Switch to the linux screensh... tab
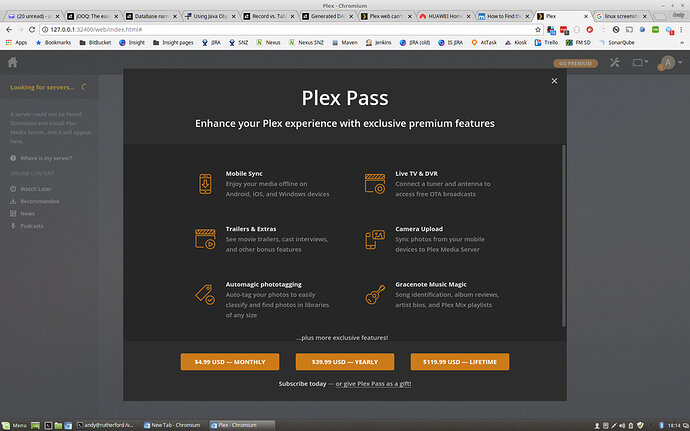The image size is (690, 431). (x=621, y=16)
